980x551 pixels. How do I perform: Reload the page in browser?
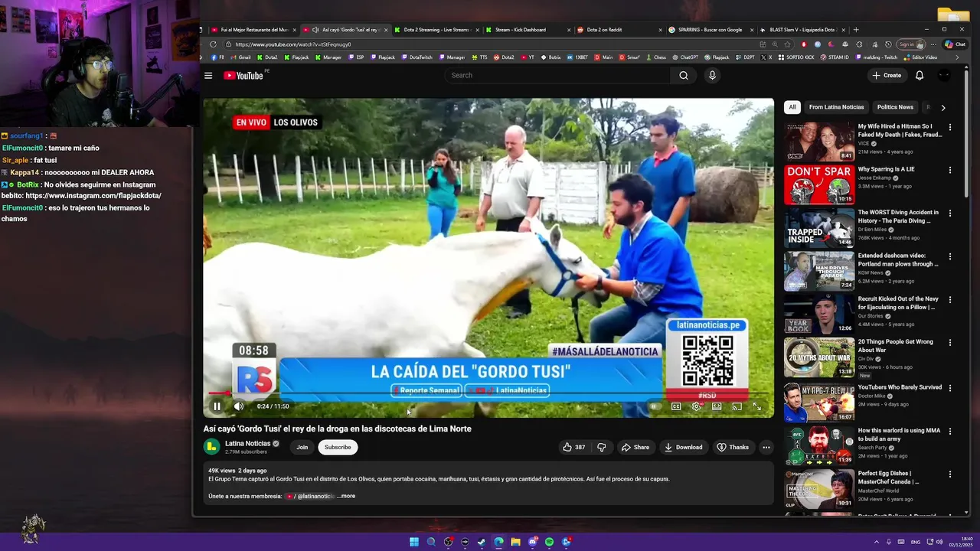pos(213,44)
